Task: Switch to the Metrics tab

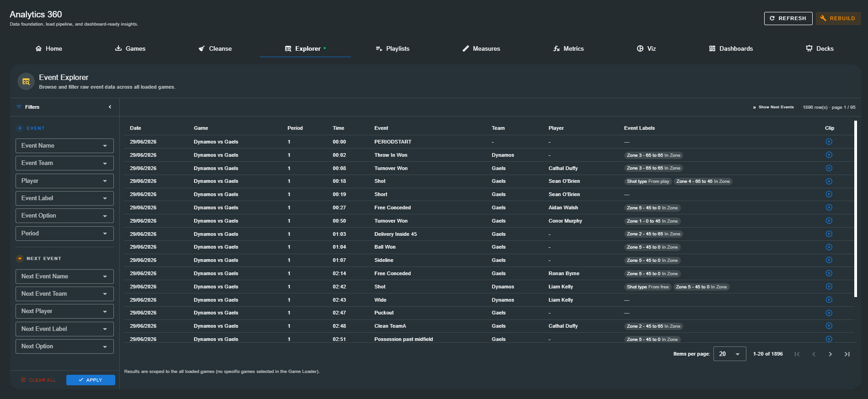Action: (x=568, y=48)
